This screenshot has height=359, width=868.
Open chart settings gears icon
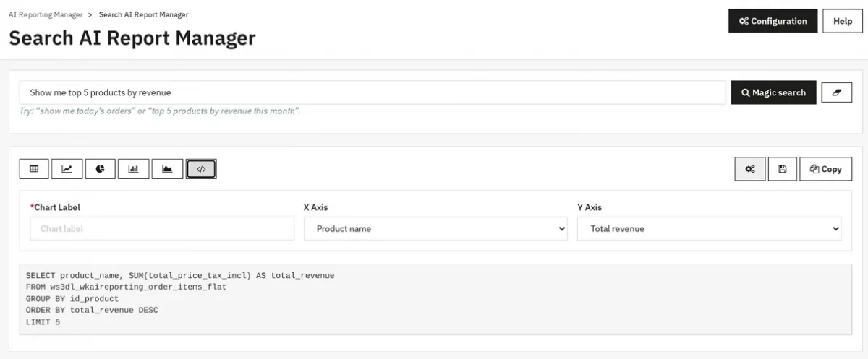point(750,169)
